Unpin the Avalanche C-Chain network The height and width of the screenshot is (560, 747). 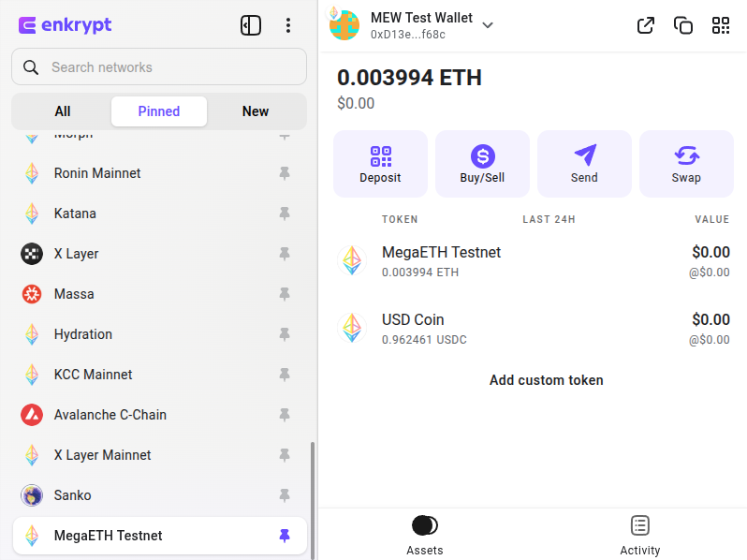pyautogui.click(x=285, y=415)
